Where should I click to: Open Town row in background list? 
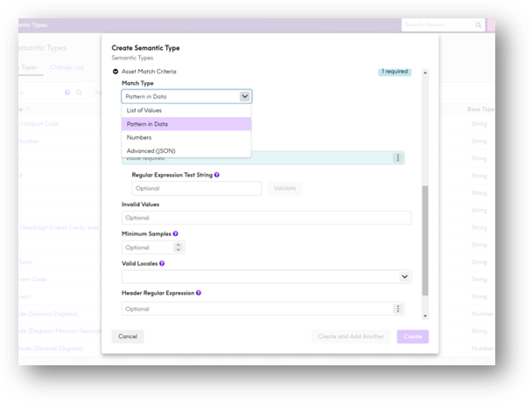coord(25,262)
